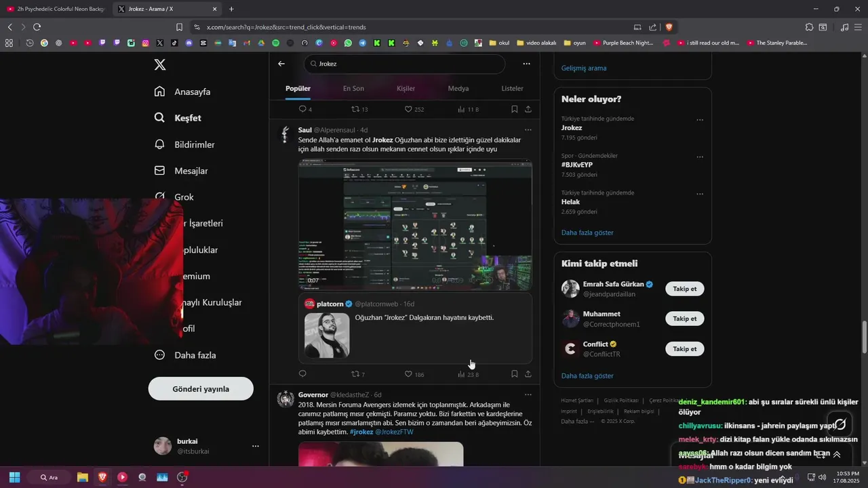Open Daha fazla sidebar menu
This screenshot has width=868, height=488.
[185, 355]
